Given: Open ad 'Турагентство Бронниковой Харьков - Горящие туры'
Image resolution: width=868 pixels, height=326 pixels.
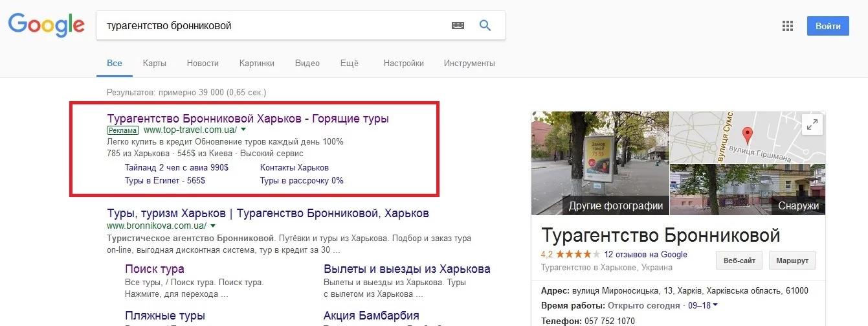Looking at the screenshot, I should 248,119.
